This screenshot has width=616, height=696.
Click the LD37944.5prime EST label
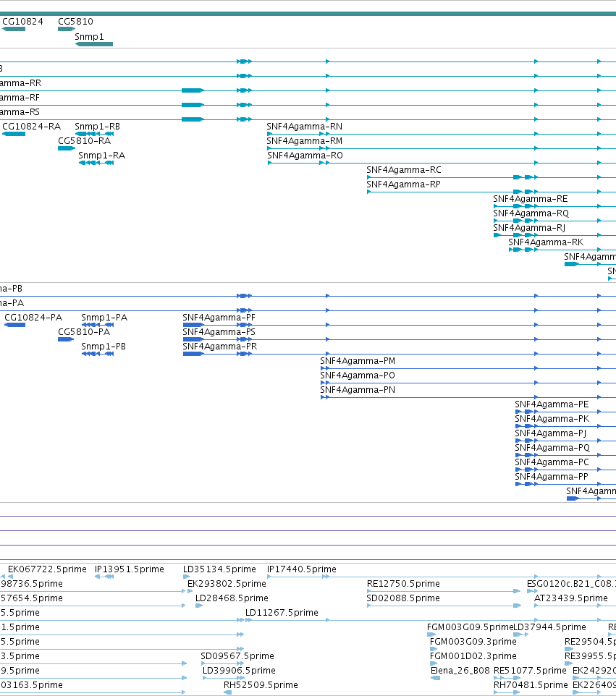(x=550, y=627)
